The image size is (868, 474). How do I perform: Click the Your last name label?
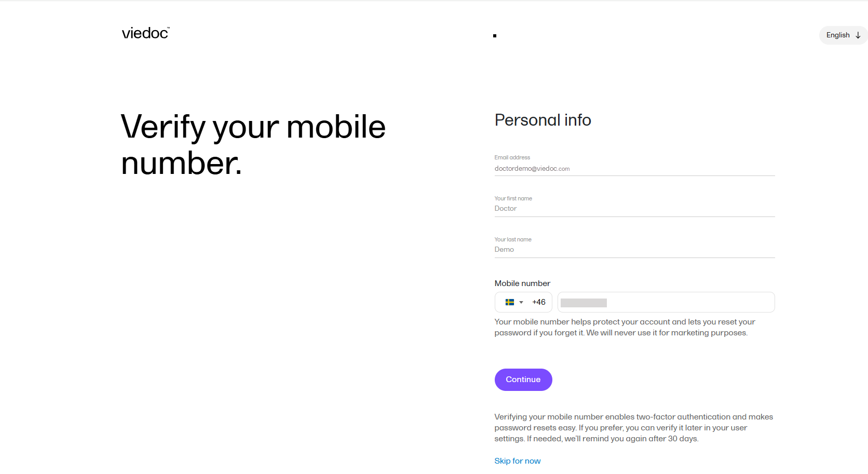coord(513,239)
